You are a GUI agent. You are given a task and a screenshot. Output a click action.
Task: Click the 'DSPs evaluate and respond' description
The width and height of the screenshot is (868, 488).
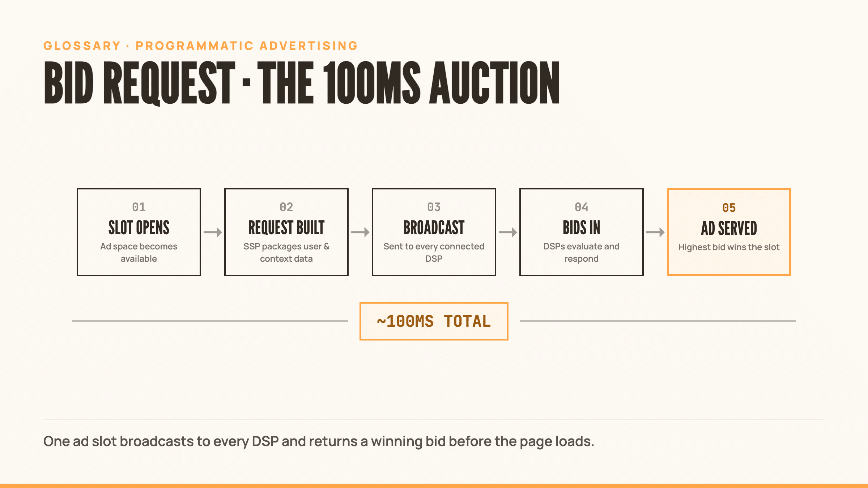[582, 252]
